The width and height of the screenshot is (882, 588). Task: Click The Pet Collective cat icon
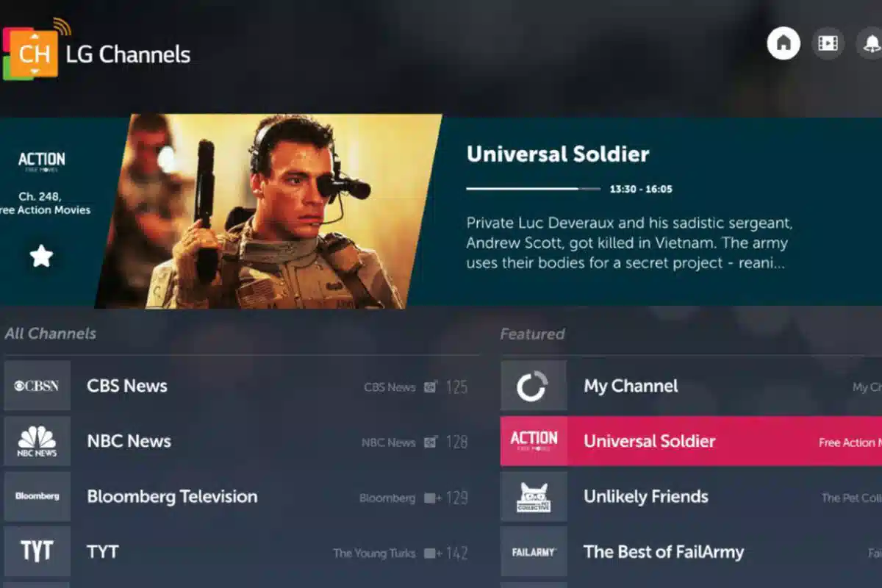click(534, 496)
